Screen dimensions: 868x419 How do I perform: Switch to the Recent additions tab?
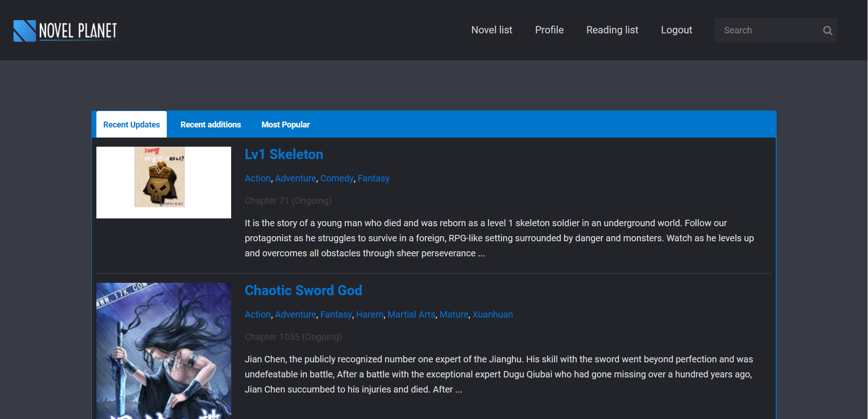[x=211, y=125]
